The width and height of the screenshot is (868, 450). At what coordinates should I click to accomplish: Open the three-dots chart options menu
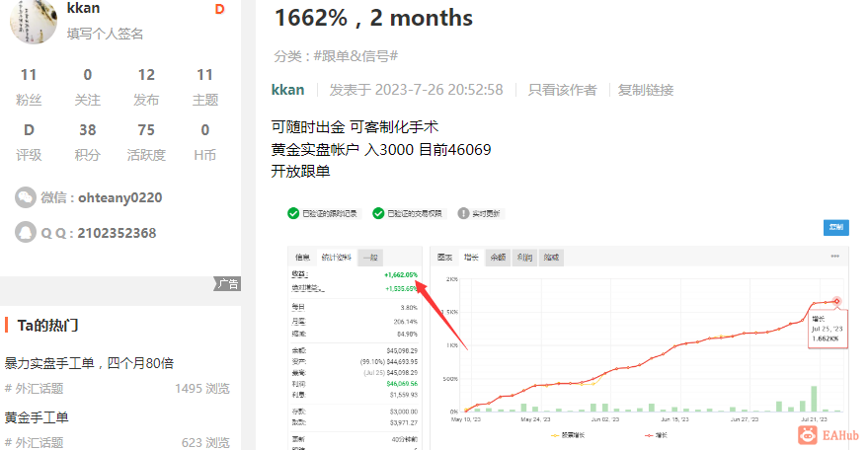click(x=834, y=257)
